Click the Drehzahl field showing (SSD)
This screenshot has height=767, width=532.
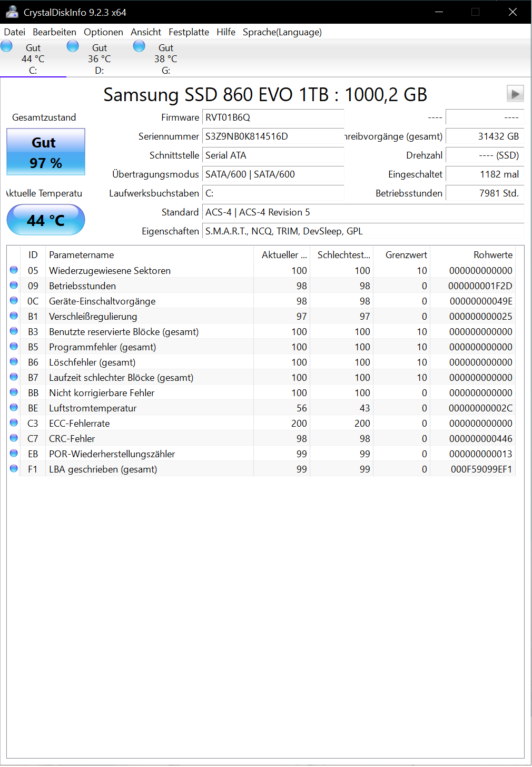(x=485, y=155)
